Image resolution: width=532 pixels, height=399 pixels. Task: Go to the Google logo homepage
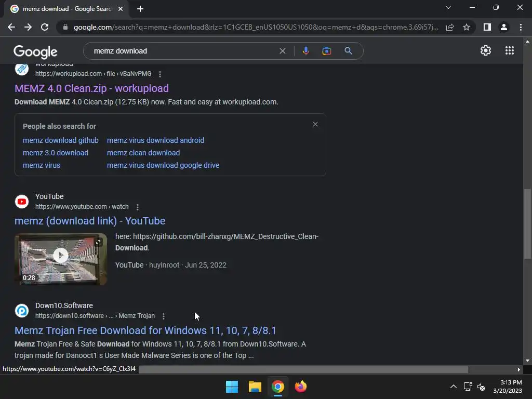click(x=35, y=51)
